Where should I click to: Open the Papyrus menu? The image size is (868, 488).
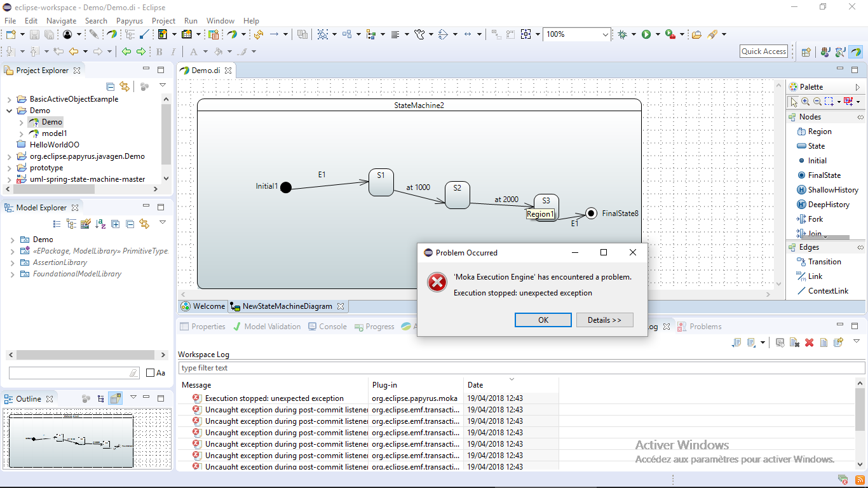[130, 21]
